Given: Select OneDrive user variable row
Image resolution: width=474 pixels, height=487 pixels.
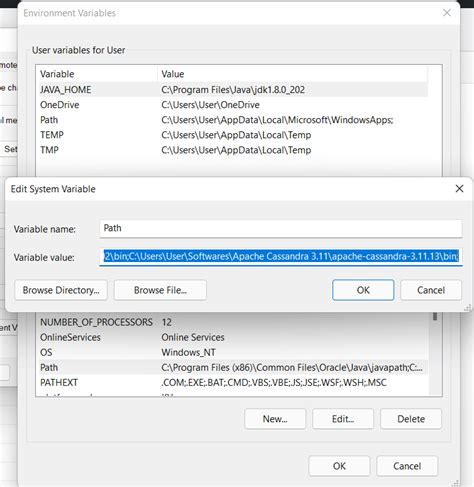Looking at the screenshot, I should coord(233,105).
